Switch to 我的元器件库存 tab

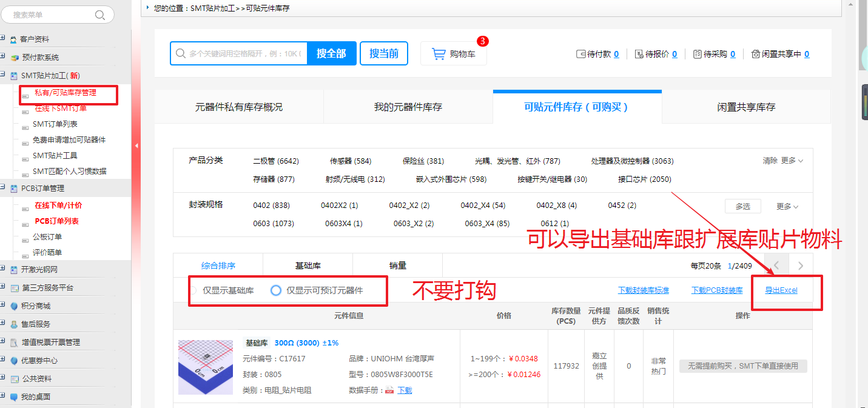[x=408, y=107]
